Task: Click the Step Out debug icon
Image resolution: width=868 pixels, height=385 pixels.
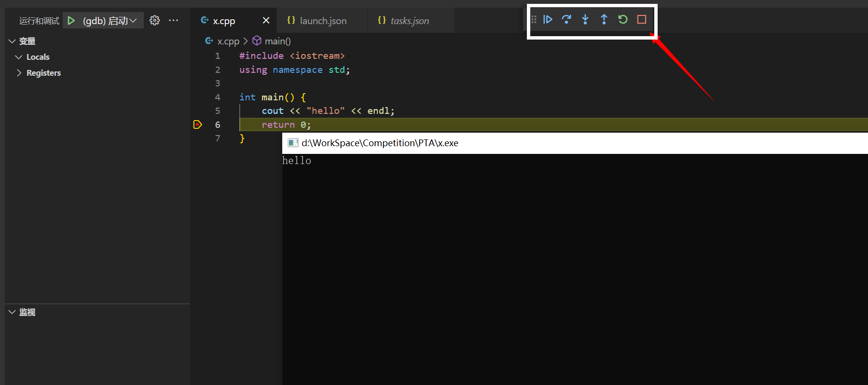Action: coord(604,19)
